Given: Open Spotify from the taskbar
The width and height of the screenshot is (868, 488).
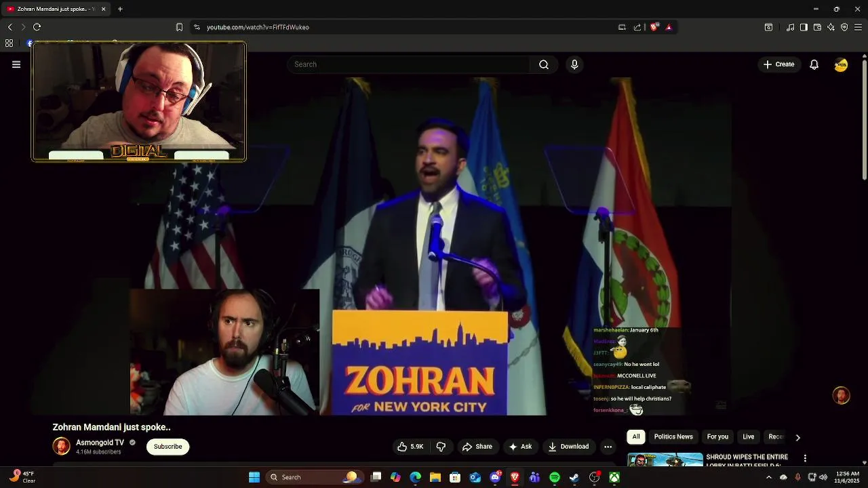Looking at the screenshot, I should tap(554, 477).
